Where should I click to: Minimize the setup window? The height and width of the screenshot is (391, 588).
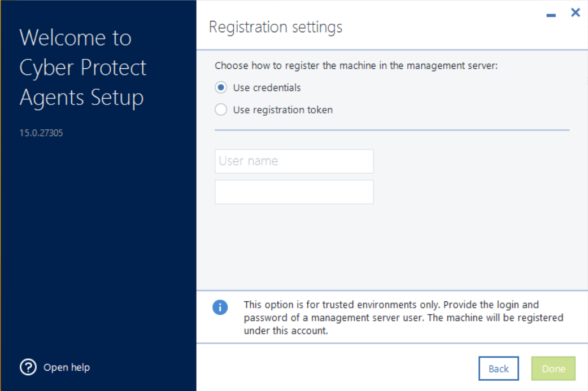pos(551,15)
